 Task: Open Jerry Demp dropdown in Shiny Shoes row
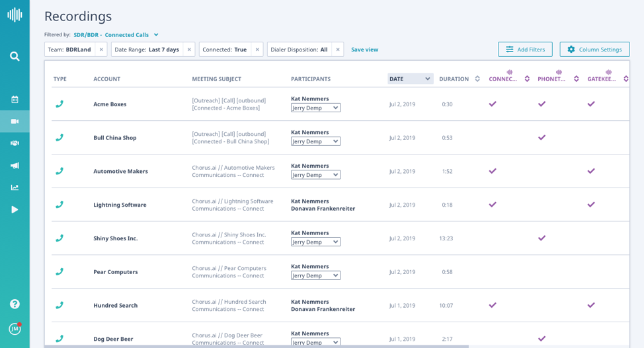click(x=315, y=242)
